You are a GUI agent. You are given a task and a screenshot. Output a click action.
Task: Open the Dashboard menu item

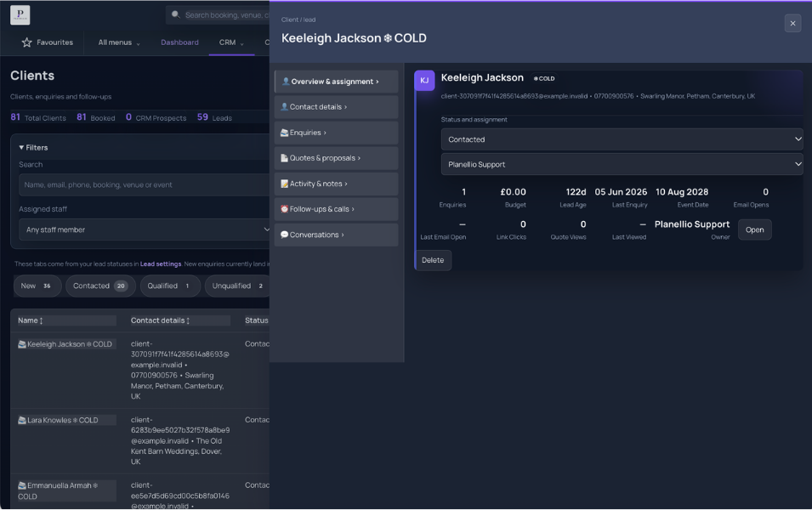point(179,42)
